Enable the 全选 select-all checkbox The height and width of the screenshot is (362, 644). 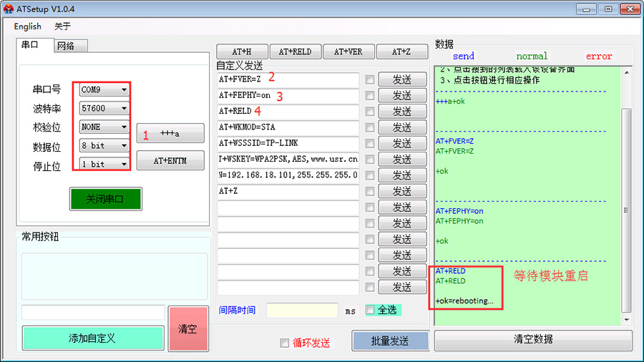click(370, 310)
